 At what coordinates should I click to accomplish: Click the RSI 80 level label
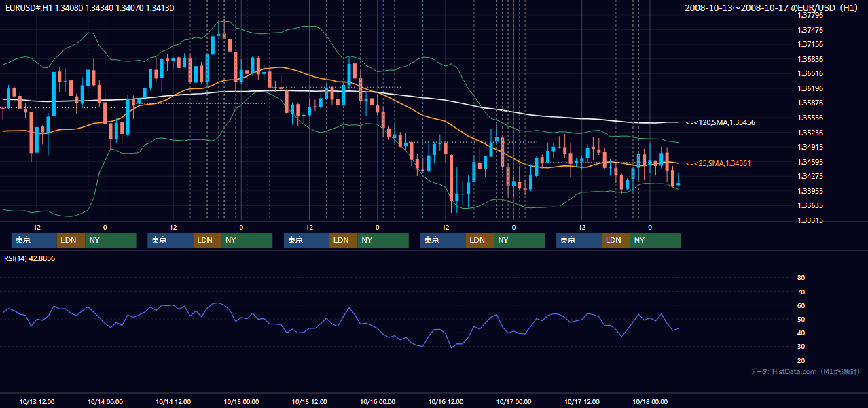(x=801, y=278)
